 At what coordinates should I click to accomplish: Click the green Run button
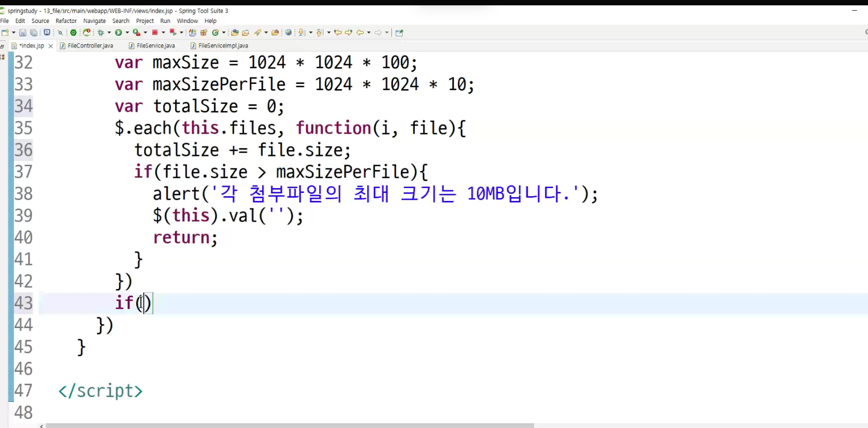pos(119,33)
